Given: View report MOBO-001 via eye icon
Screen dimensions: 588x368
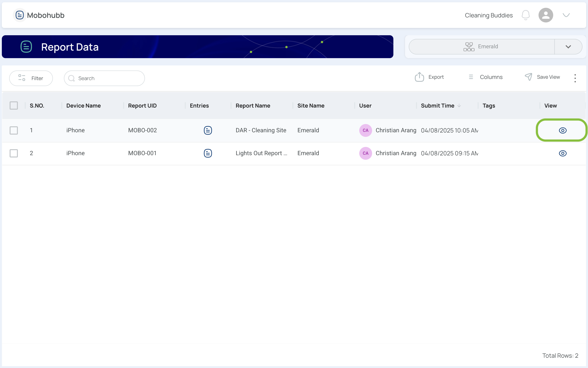Looking at the screenshot, I should coord(562,153).
